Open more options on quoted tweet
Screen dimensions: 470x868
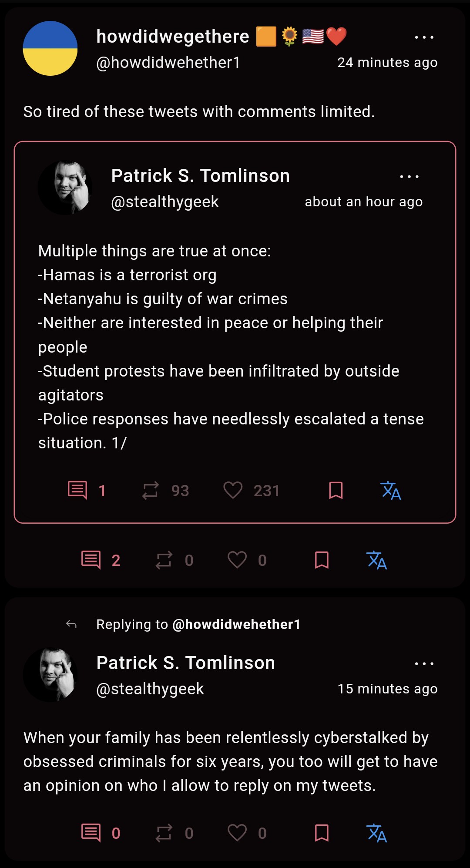coord(409,177)
